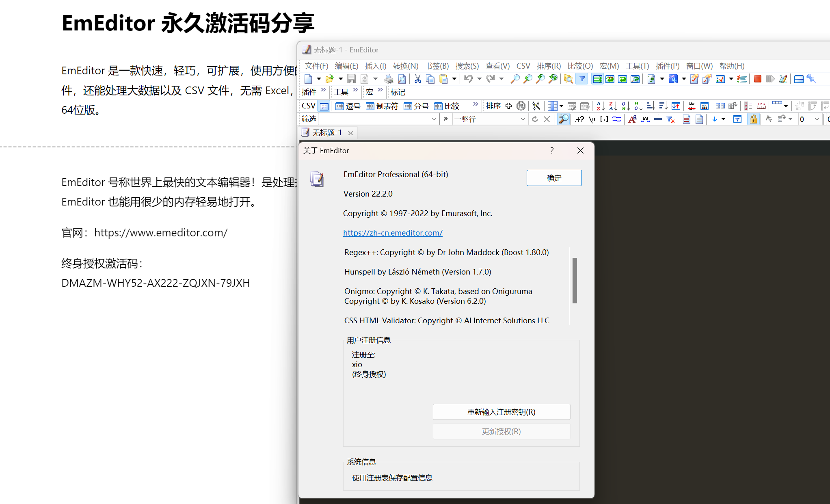830x504 pixels.
Task: Open the New file dropdown arrow
Action: (x=319, y=79)
